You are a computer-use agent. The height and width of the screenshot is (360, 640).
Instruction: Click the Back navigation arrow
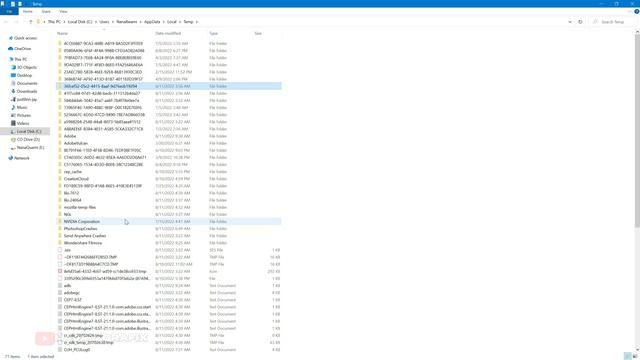point(7,22)
